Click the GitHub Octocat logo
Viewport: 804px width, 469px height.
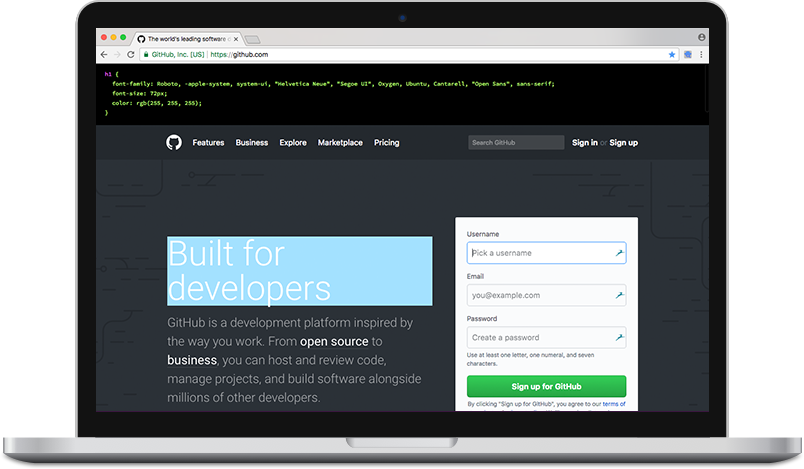[174, 142]
